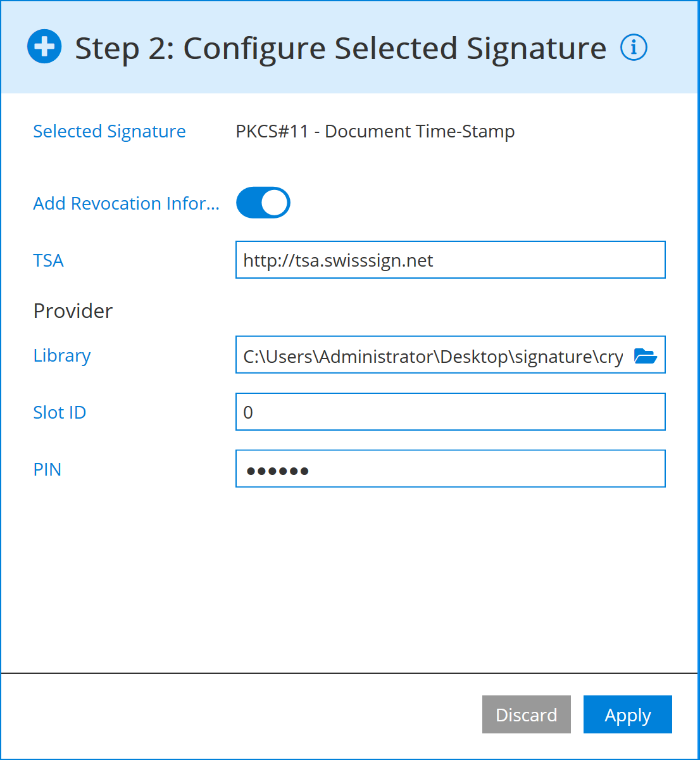The width and height of the screenshot is (700, 760).
Task: Click the folder icon to browse for library
Action: point(645,355)
